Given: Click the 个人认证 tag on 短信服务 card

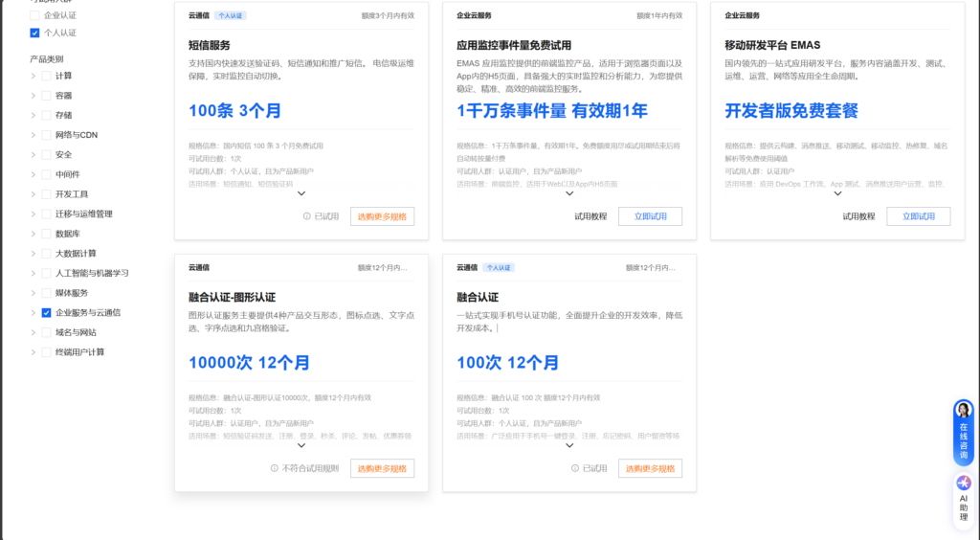Looking at the screenshot, I should tap(233, 16).
